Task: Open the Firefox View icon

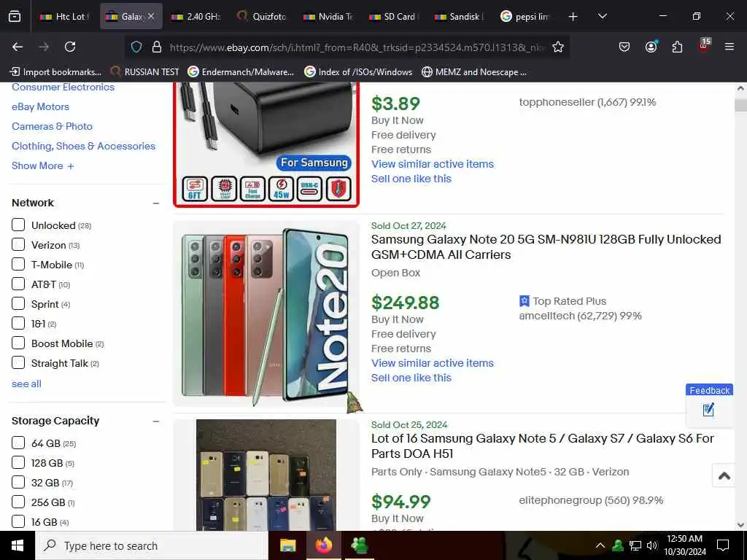Action: pyautogui.click(x=15, y=16)
